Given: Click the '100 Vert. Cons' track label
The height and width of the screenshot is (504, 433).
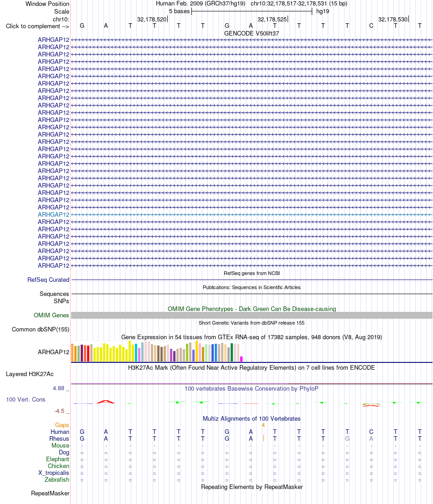Looking at the screenshot, I should pos(26,400).
